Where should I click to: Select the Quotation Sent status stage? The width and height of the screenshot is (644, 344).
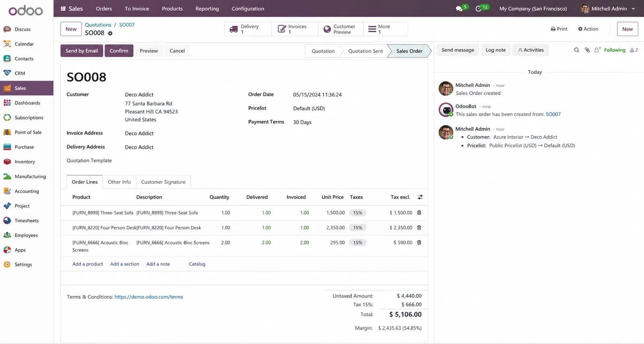click(365, 51)
